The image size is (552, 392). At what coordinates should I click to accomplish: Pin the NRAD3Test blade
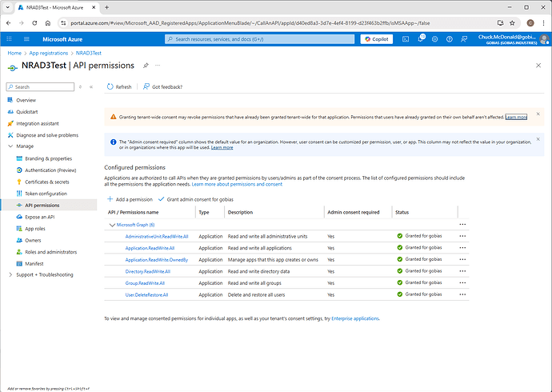[x=146, y=66]
